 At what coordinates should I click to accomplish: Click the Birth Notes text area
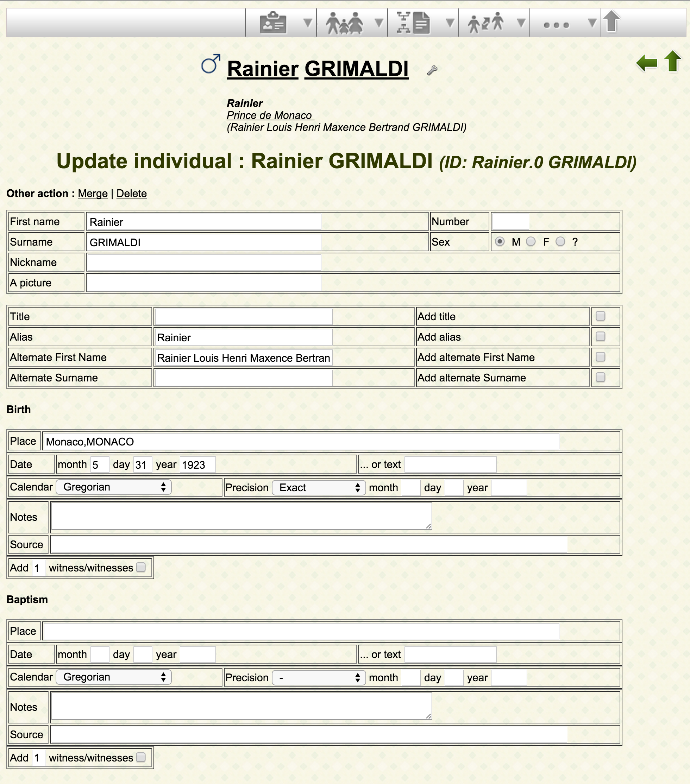[x=242, y=516]
